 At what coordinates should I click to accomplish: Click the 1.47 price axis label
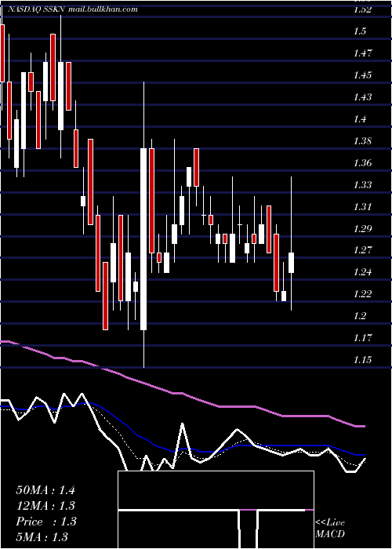362,53
